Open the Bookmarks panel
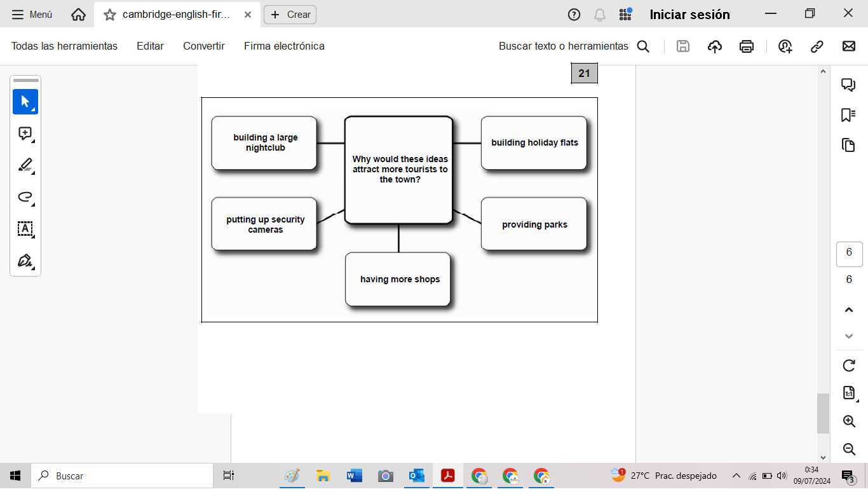The height and width of the screenshot is (501, 868). [849, 114]
